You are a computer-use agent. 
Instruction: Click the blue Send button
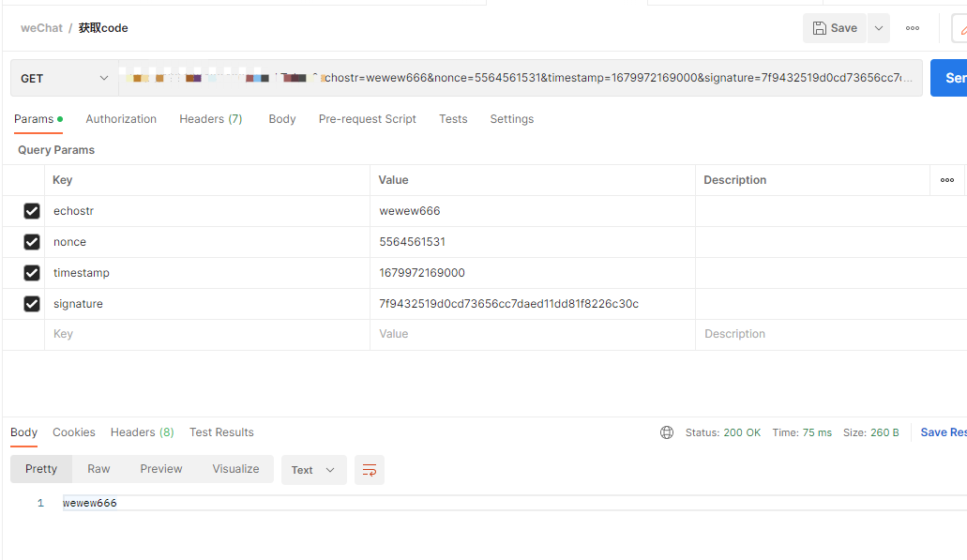pos(949,78)
